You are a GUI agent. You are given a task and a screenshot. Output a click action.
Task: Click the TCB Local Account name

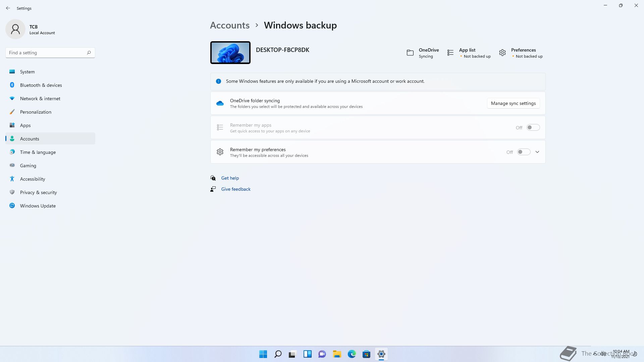[42, 29]
